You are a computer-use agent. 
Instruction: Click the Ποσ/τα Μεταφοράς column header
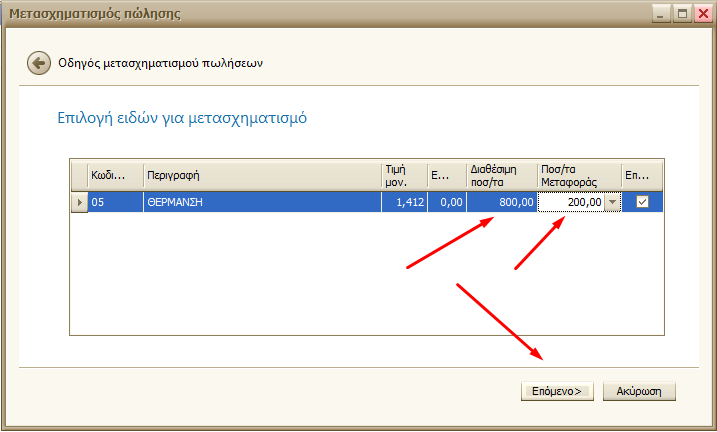578,175
